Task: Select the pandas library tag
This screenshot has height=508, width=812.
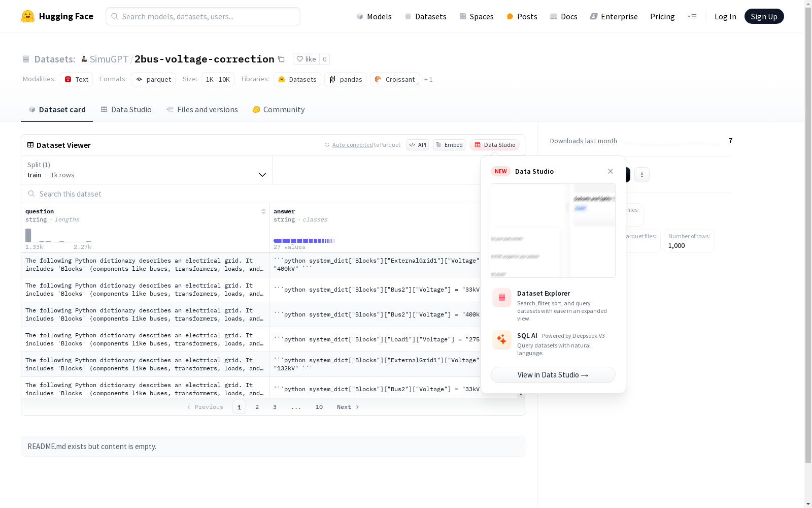Action: (x=346, y=79)
